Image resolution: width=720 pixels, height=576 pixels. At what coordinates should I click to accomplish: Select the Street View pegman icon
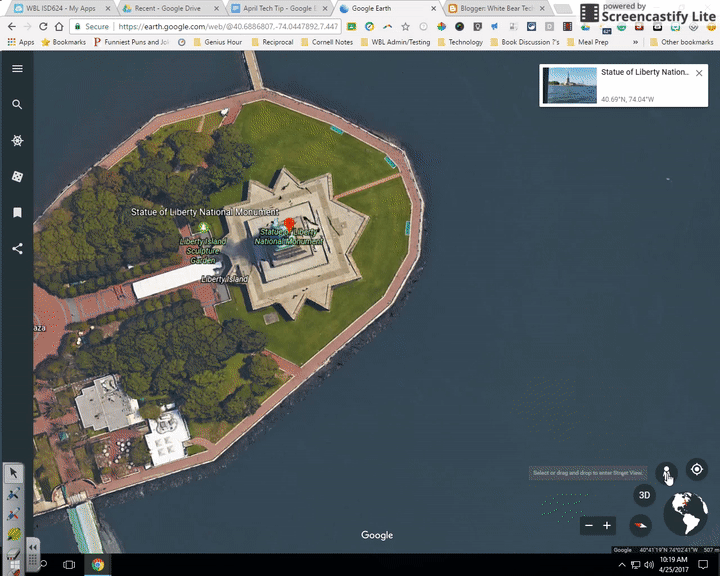[x=666, y=472]
